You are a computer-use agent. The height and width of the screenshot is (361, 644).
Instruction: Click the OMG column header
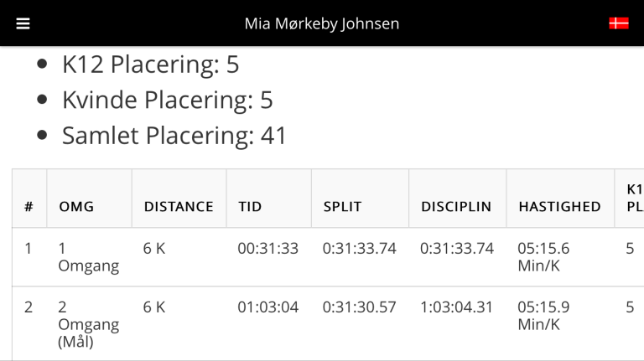pyautogui.click(x=76, y=207)
